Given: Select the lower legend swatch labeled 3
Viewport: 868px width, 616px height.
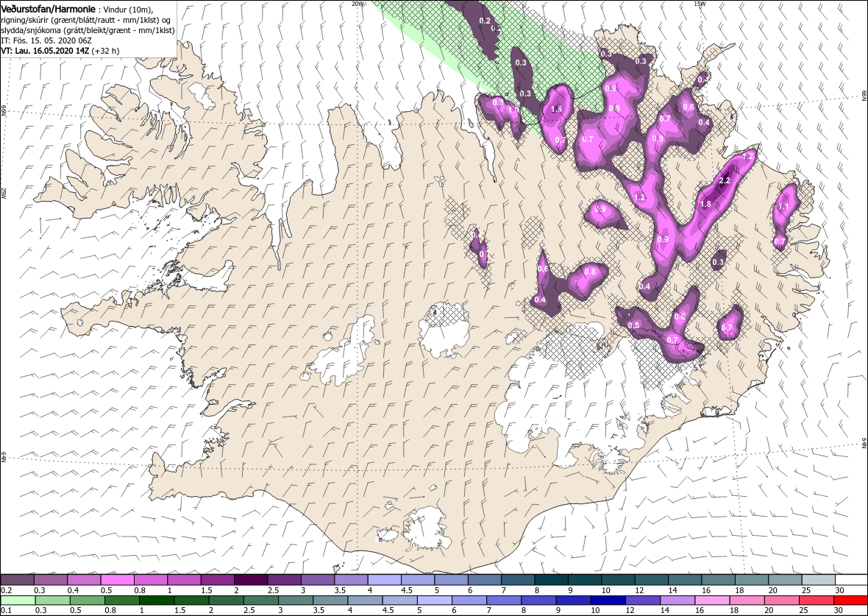Looking at the screenshot, I should 295,601.
